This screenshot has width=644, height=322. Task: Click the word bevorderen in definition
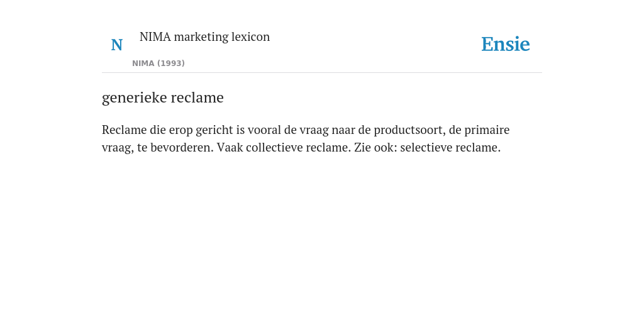182,147
